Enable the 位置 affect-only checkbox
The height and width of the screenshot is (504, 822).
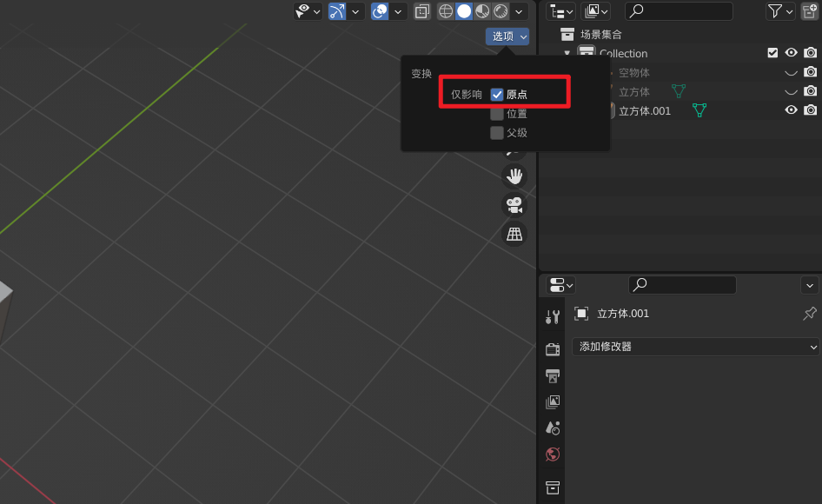click(496, 113)
